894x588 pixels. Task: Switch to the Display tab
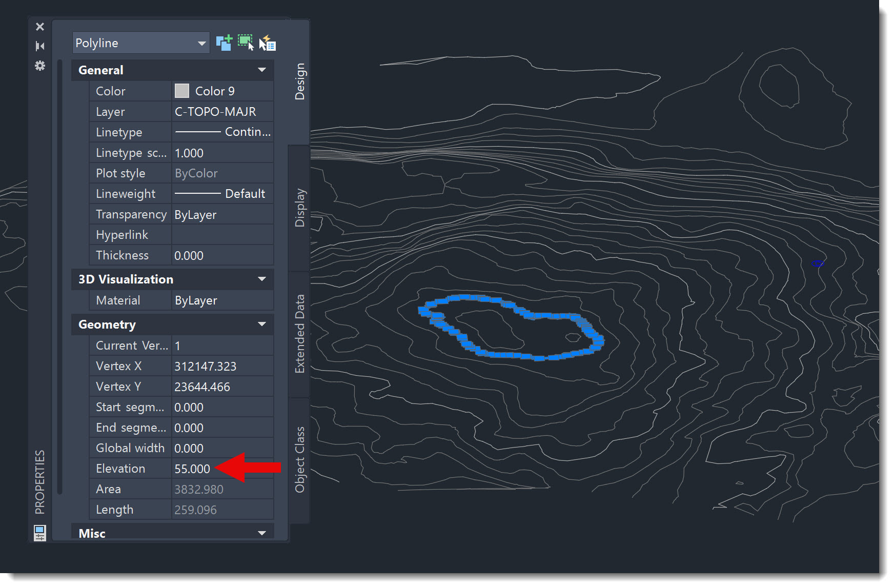point(300,206)
